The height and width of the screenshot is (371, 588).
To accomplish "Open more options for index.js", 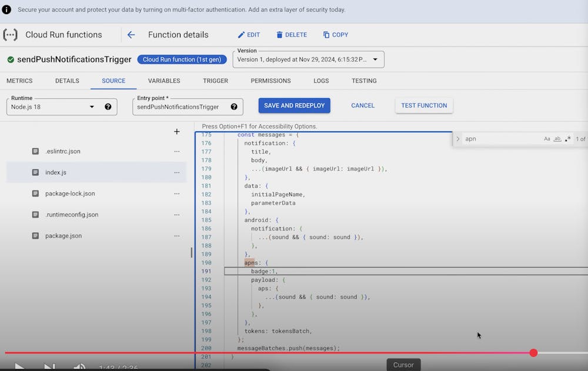I will pos(176,172).
